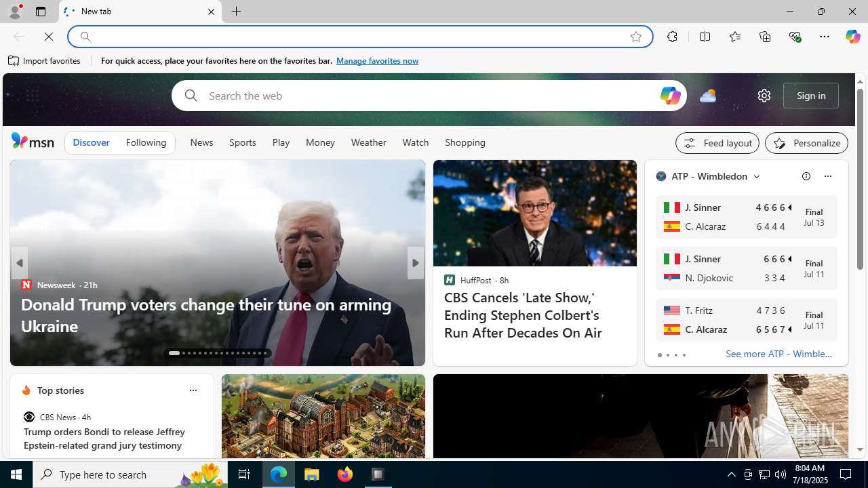Open the Shopping section
The width and height of the screenshot is (868, 488).
click(x=465, y=143)
